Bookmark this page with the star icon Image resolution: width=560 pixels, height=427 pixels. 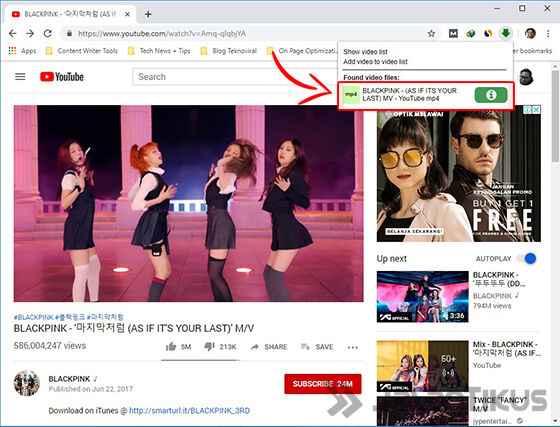(431, 34)
